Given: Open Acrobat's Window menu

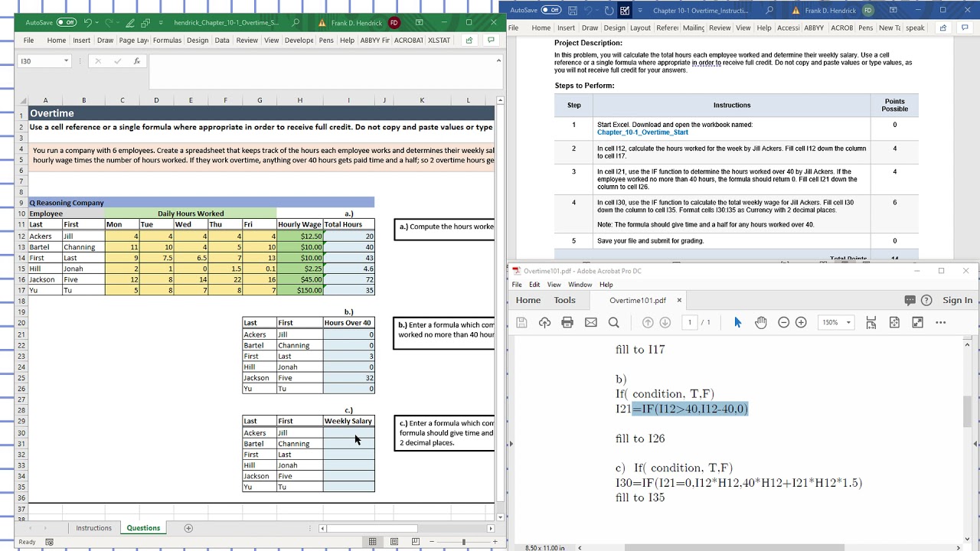Looking at the screenshot, I should point(580,285).
